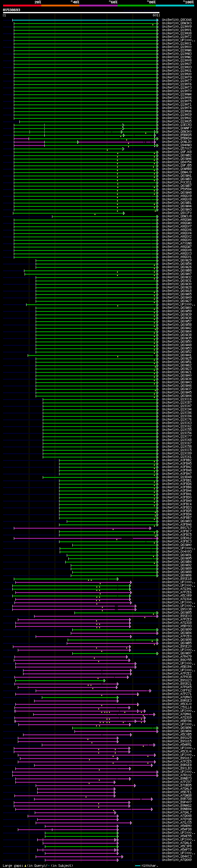Screen dimensions: 197x868
Task: Select hit label UniRef100_A7XGN8
Action: (177, 243)
